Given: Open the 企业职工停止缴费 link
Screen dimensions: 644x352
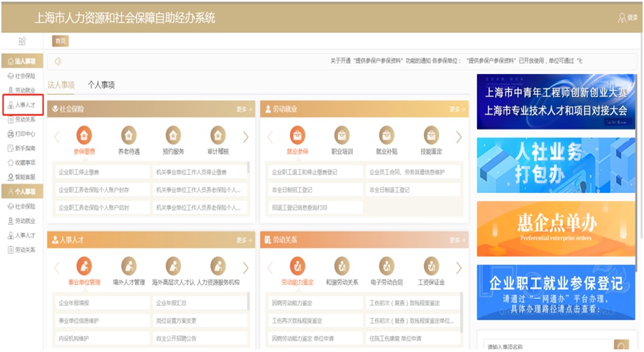Looking at the screenshot, I should click(x=79, y=172).
